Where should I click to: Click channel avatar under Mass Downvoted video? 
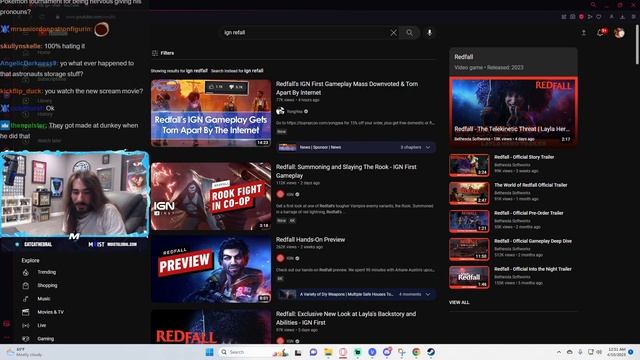(280, 111)
